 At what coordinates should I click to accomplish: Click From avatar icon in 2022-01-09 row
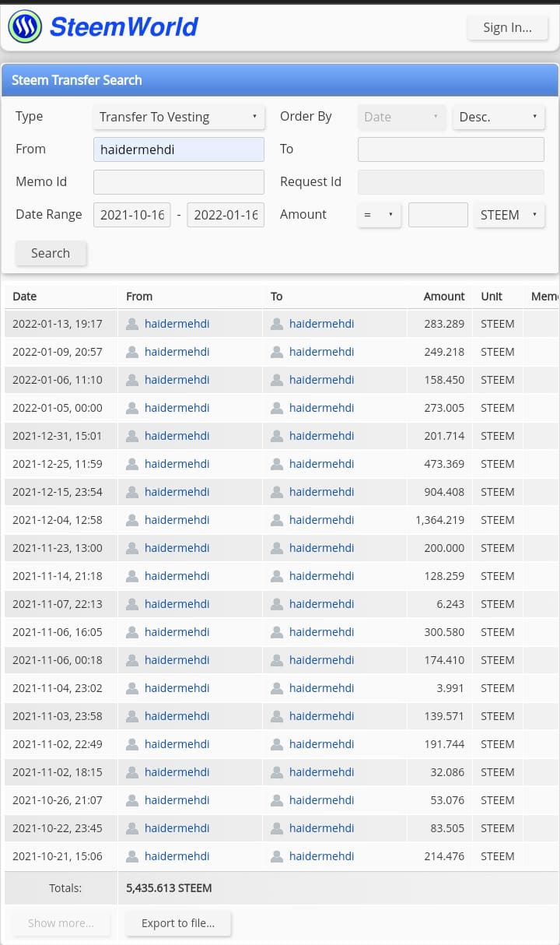pos(132,352)
